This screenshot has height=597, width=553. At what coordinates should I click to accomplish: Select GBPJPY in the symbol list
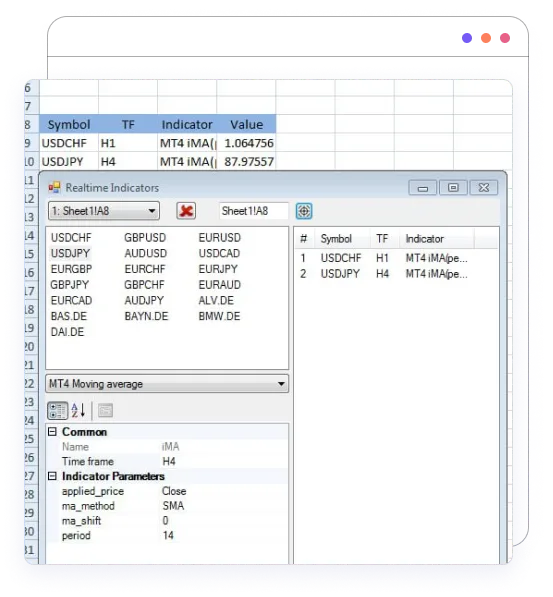click(70, 285)
